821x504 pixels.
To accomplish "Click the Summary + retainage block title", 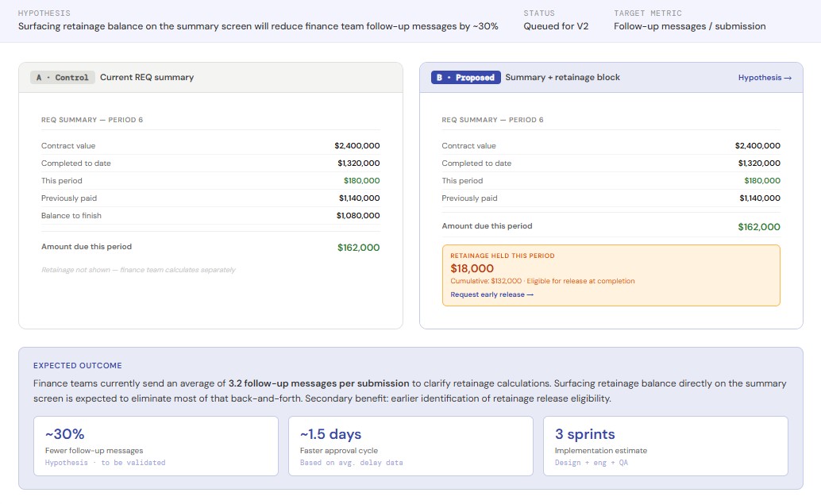I will click(x=562, y=78).
